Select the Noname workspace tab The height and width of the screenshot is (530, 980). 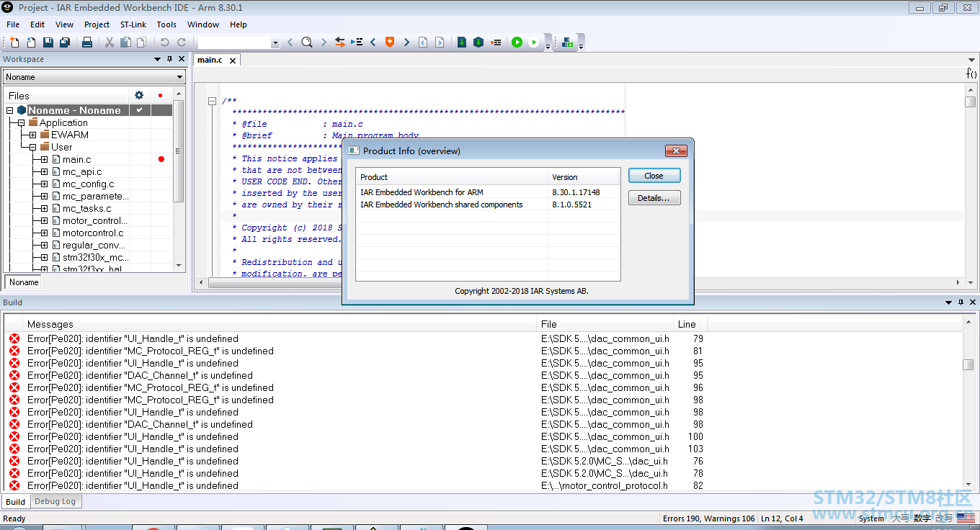pyautogui.click(x=24, y=282)
